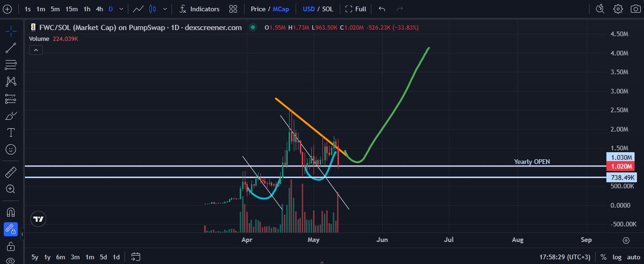Open the emoji icons tool

[10, 149]
